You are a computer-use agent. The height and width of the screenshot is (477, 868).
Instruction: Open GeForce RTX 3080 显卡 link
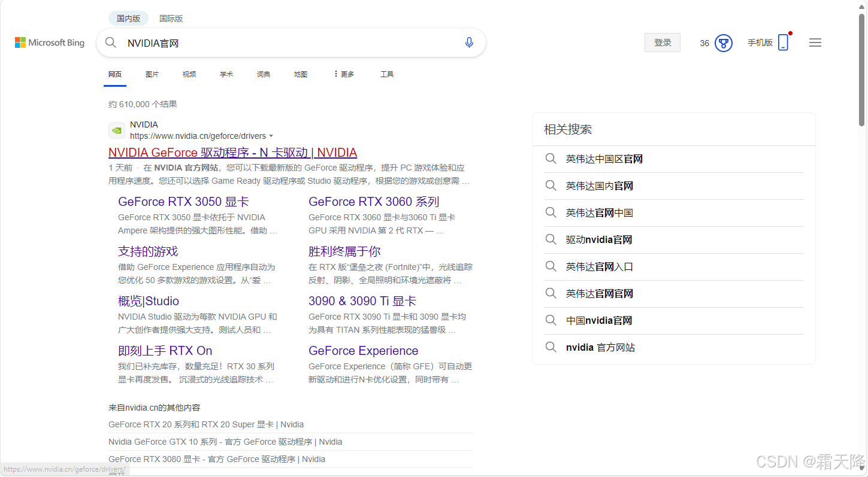click(x=217, y=459)
